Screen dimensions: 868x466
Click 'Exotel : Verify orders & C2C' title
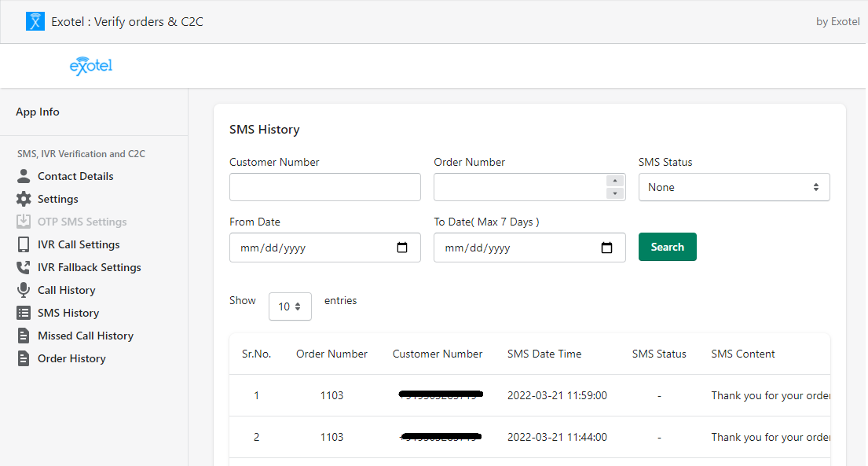(127, 21)
